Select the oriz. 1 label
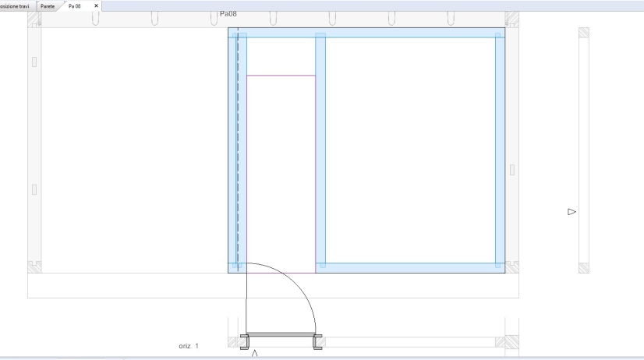Viewport: 644px width, 360px height. [x=188, y=345]
